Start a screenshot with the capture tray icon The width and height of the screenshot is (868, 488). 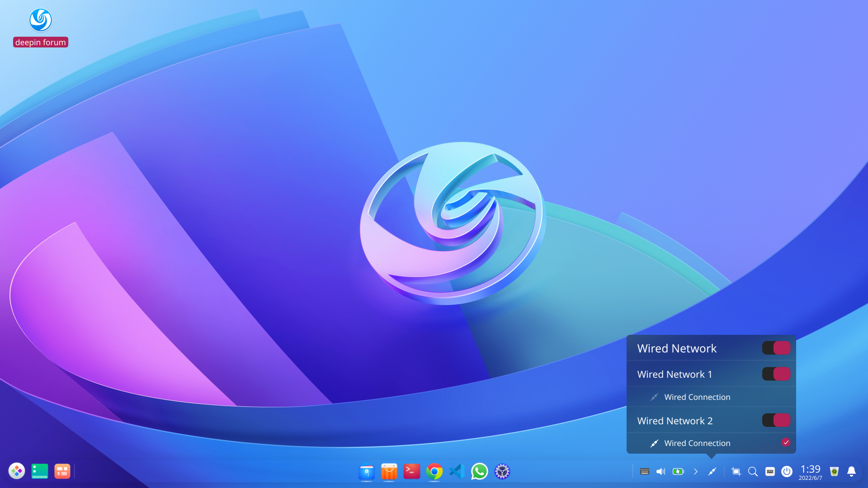coord(736,472)
